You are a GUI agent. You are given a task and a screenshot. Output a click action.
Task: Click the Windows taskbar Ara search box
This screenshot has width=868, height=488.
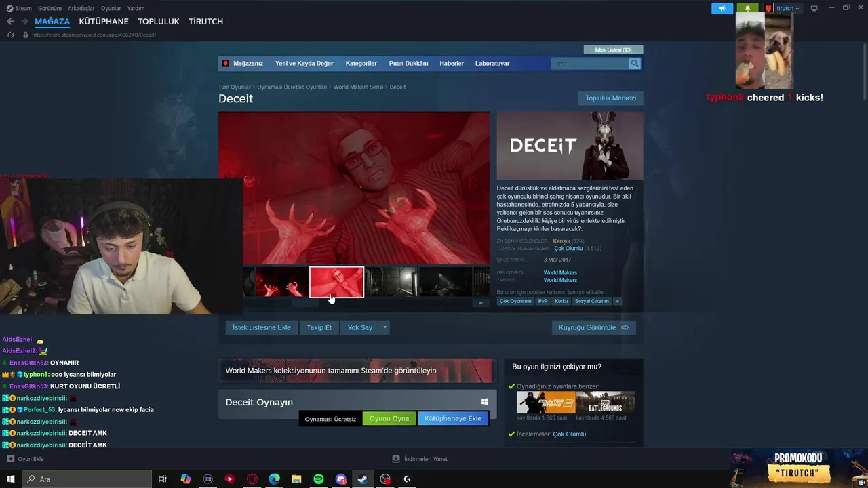click(87, 479)
